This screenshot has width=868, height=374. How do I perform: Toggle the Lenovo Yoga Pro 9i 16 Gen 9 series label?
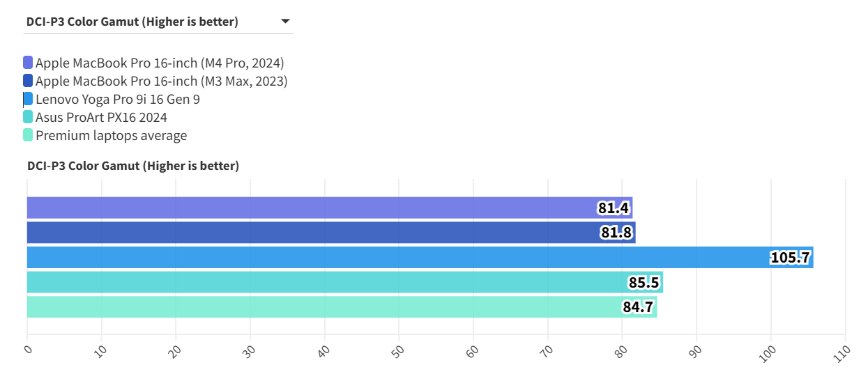pos(118,99)
